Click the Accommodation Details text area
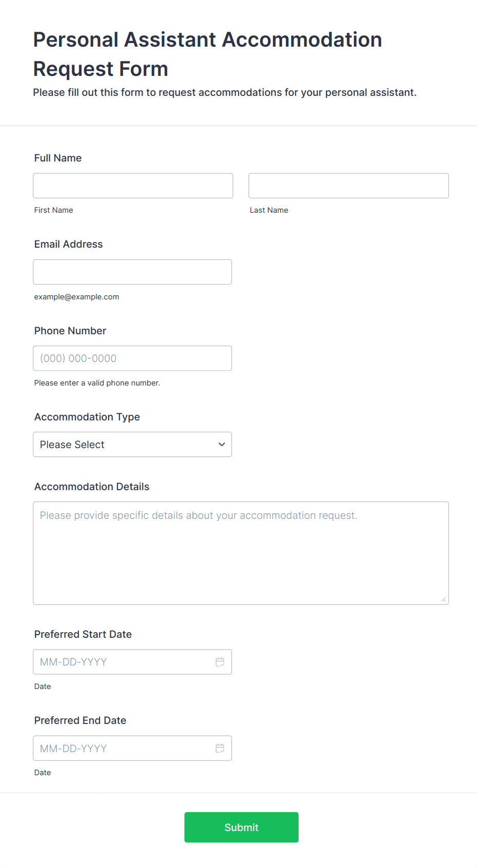477x868 pixels. point(241,553)
